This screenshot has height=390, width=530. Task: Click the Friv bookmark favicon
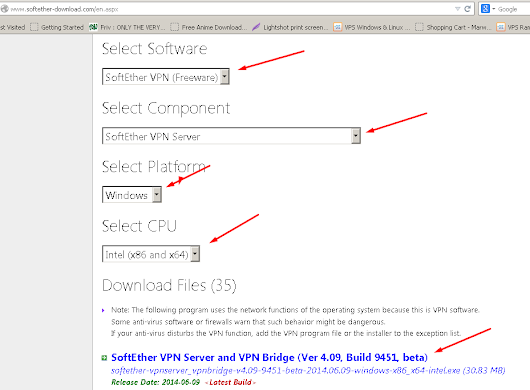click(x=93, y=27)
